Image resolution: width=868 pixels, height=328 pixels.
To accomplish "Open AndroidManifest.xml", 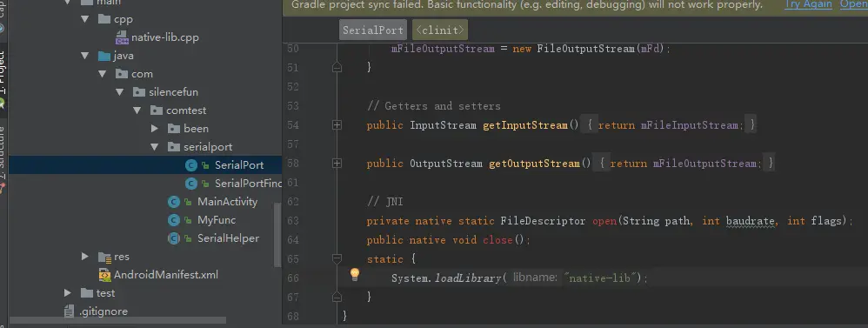I will [x=166, y=274].
